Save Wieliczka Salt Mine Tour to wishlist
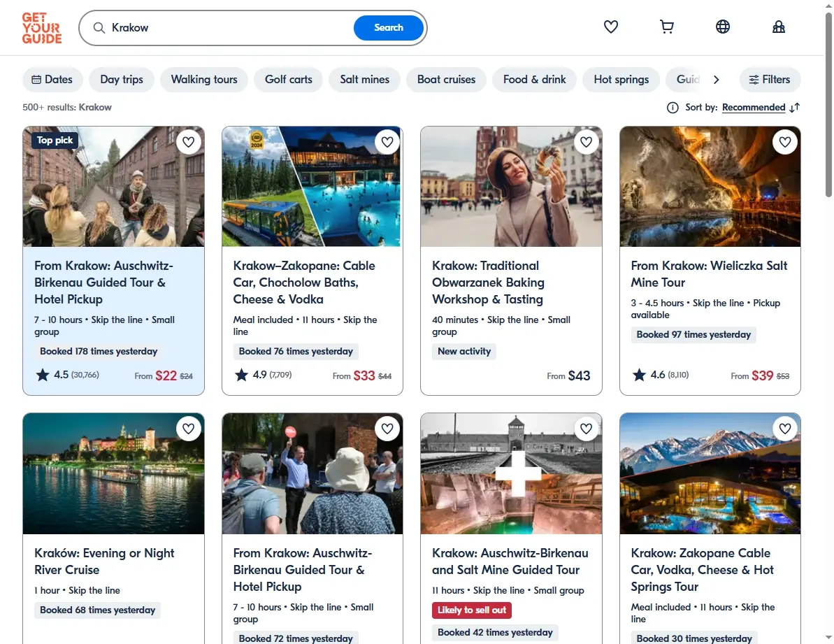 point(785,142)
